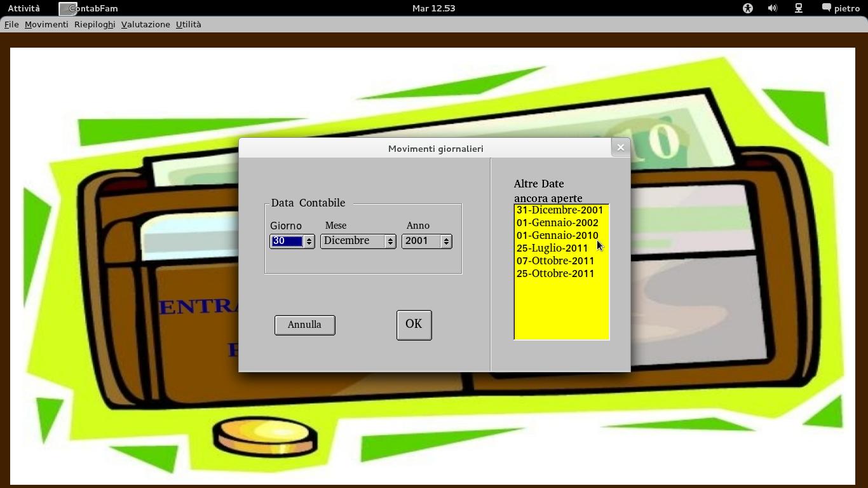This screenshot has height=488, width=868.
Task: Open the network connection icon
Action: 799,8
